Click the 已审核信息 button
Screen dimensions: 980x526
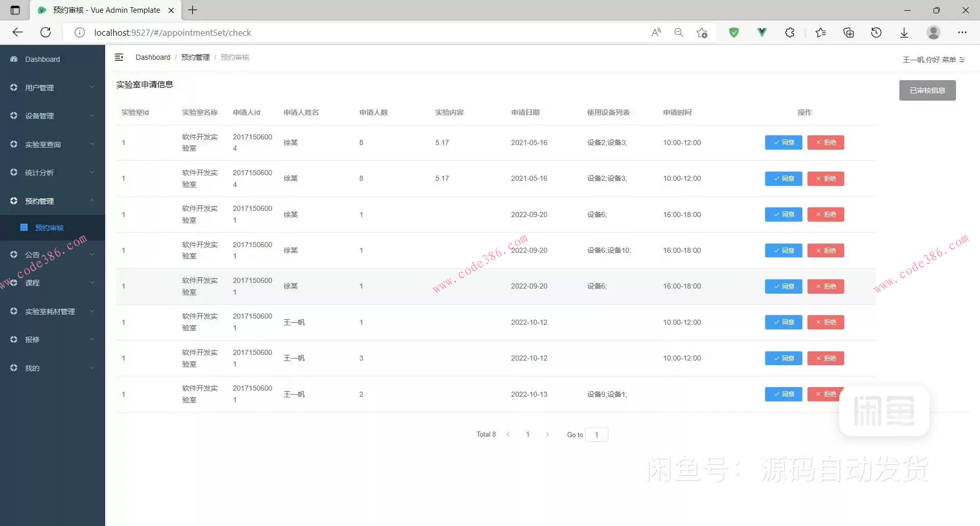click(x=927, y=90)
